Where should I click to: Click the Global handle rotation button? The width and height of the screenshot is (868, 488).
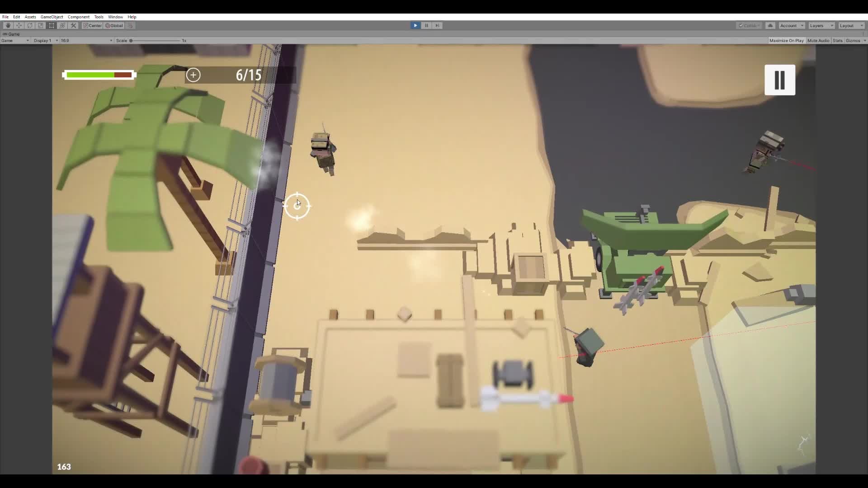[114, 26]
